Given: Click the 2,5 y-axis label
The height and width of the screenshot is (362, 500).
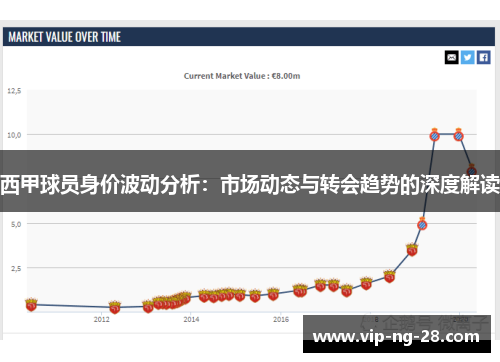Looking at the screenshot, I should click(16, 268).
